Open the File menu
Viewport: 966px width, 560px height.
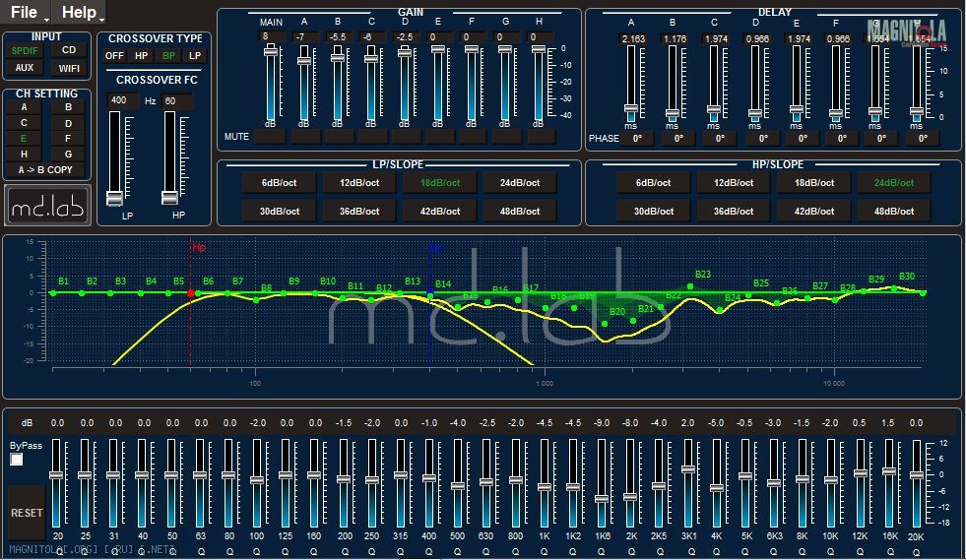30,13
